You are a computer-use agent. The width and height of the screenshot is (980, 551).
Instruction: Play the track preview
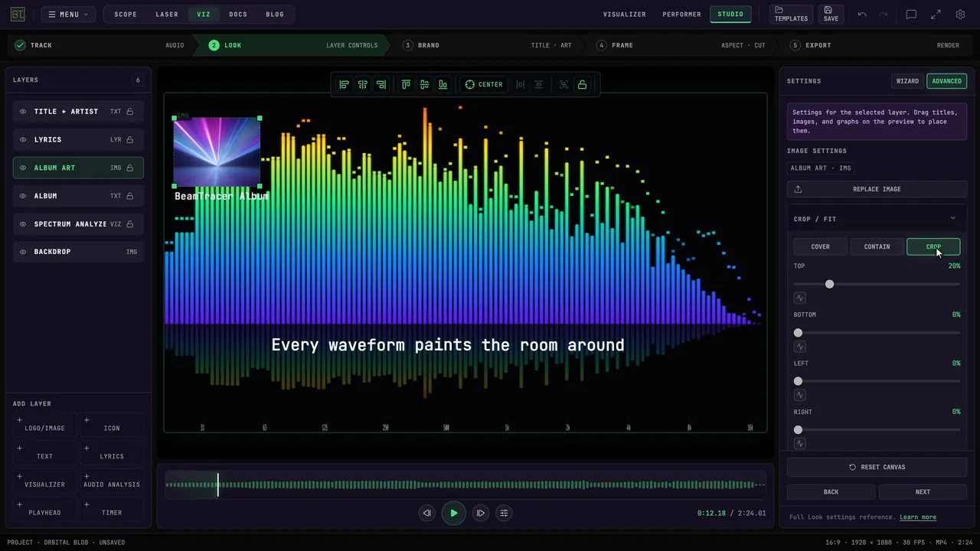pos(454,513)
